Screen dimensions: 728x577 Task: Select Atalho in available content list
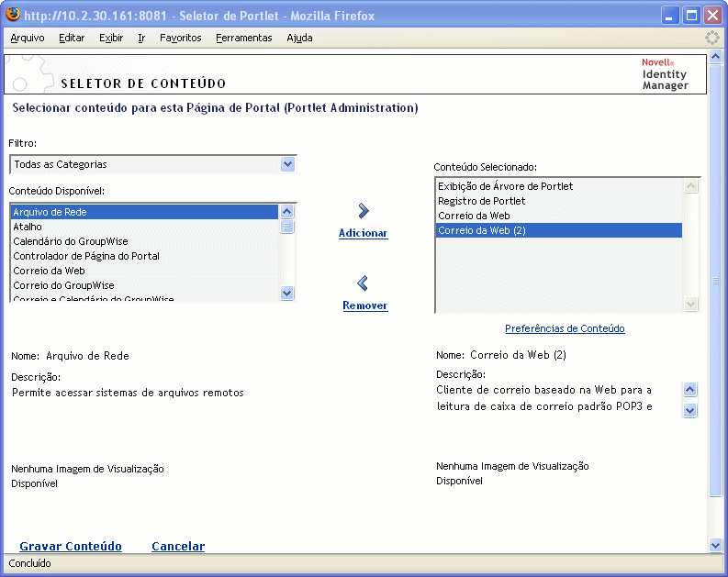144,227
